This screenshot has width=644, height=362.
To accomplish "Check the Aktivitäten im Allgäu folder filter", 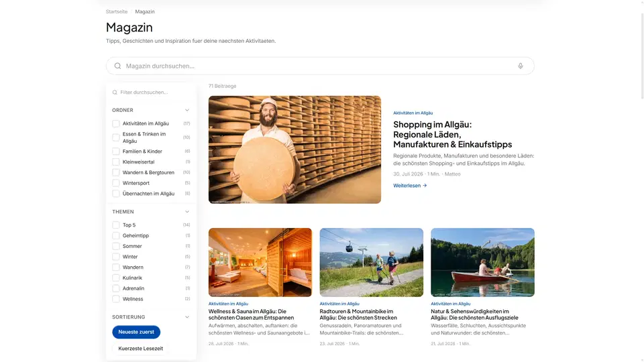I will coord(116,123).
